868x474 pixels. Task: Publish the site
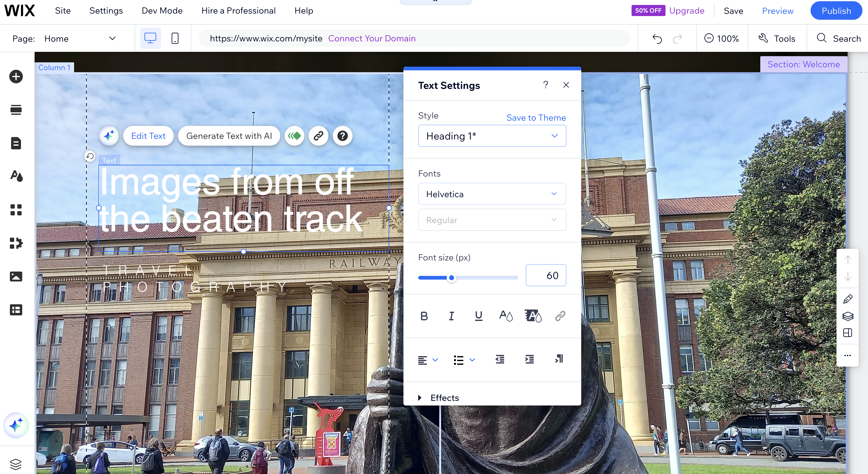click(x=836, y=10)
